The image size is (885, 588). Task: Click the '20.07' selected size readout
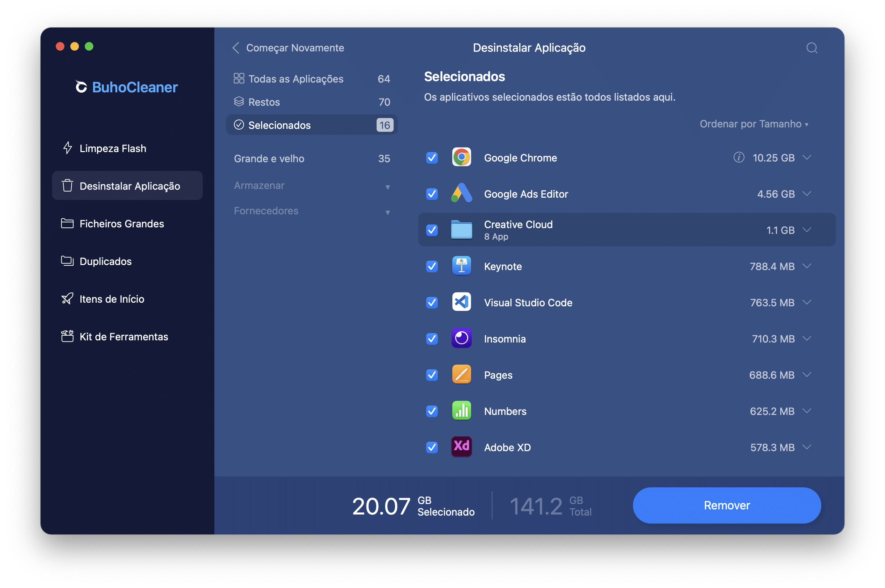coord(381,506)
